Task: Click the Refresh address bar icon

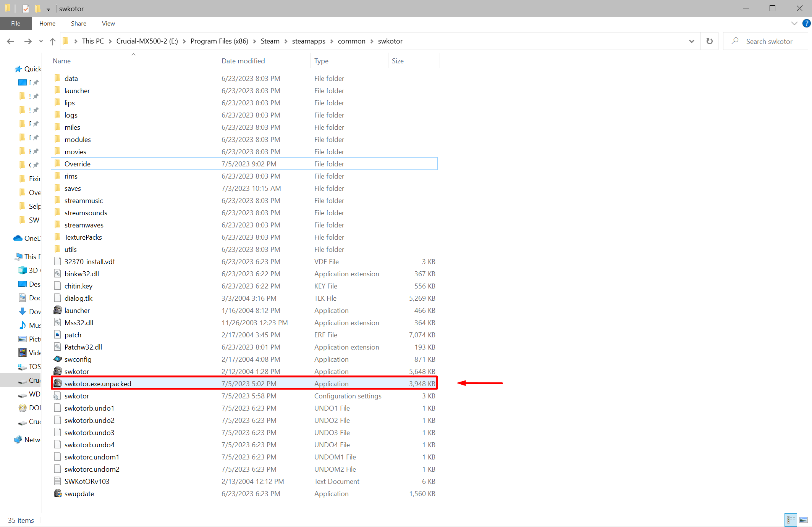Action: [709, 41]
